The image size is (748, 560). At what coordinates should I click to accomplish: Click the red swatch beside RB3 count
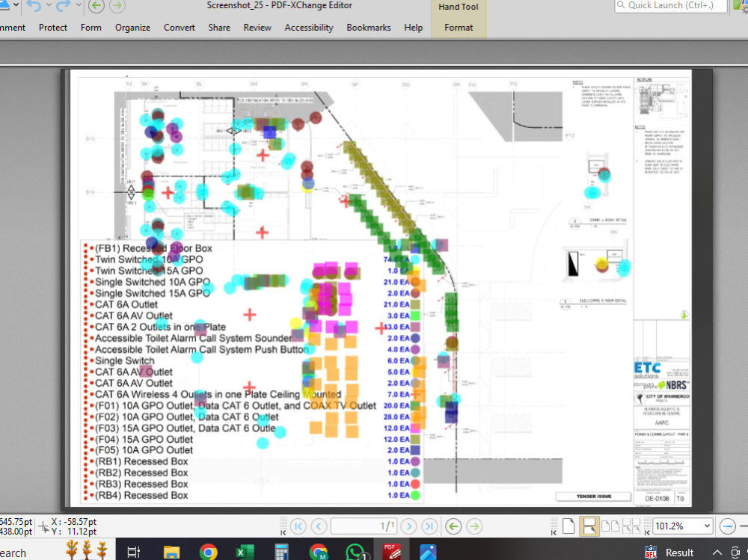coord(415,484)
